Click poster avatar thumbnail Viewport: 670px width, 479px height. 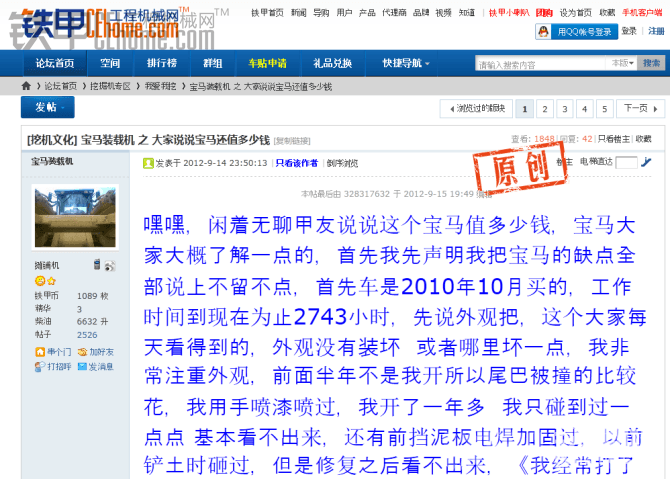click(75, 217)
